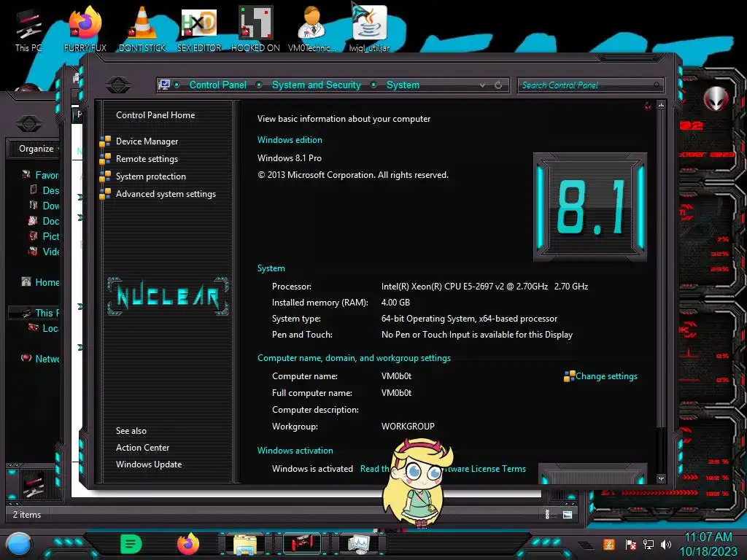Image resolution: width=747 pixels, height=560 pixels.
Task: Switch to the System window taskbar button
Action: 358,544
